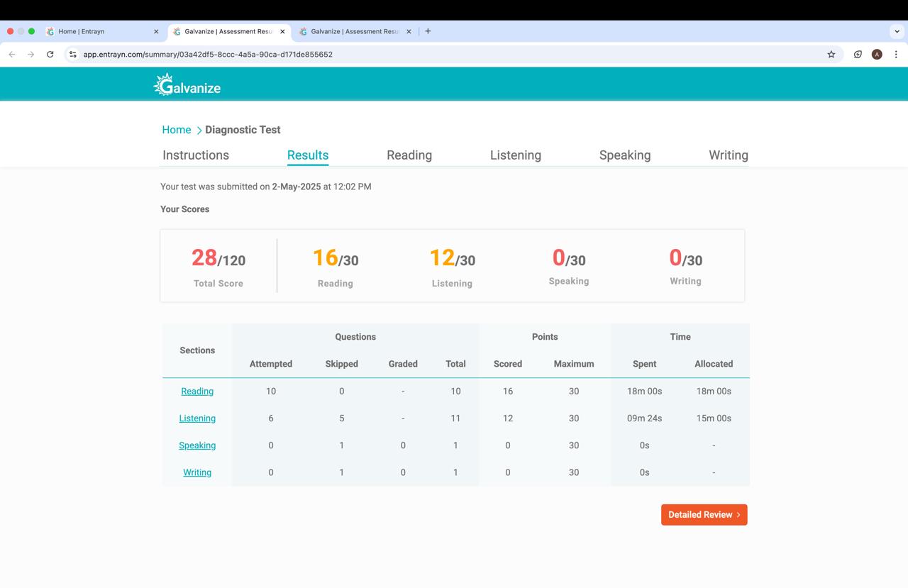Screen dimensions: 908x588
Task: Click the 16/30 Reading score
Action: 336,258
